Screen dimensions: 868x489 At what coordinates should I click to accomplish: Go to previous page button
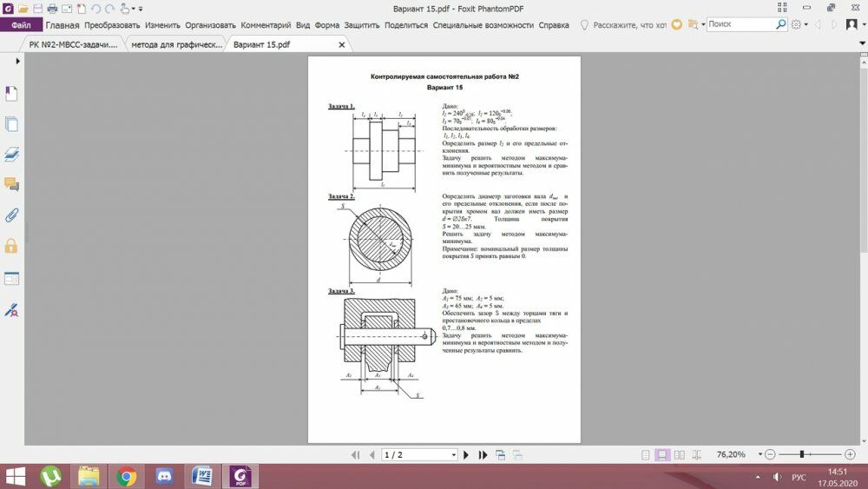click(372, 454)
